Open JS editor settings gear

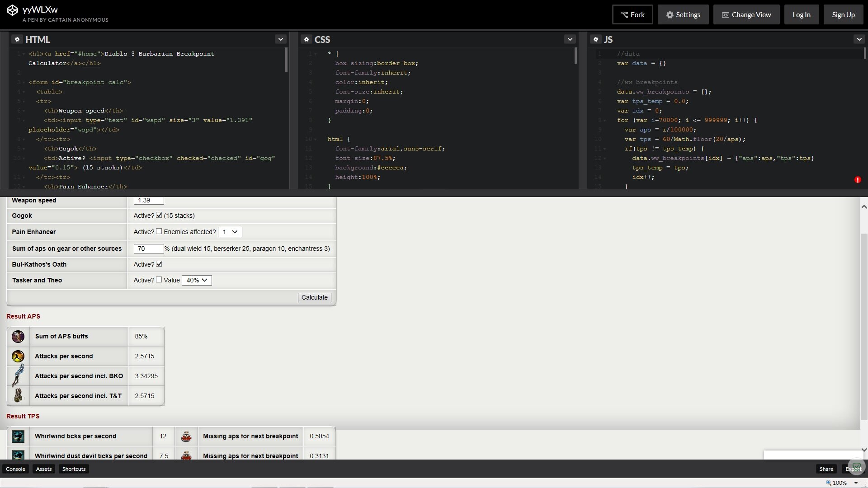(x=596, y=39)
